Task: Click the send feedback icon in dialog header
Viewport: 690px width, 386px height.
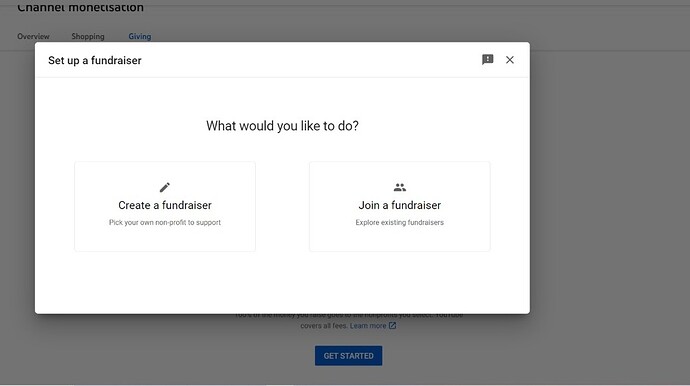Action: pos(488,59)
